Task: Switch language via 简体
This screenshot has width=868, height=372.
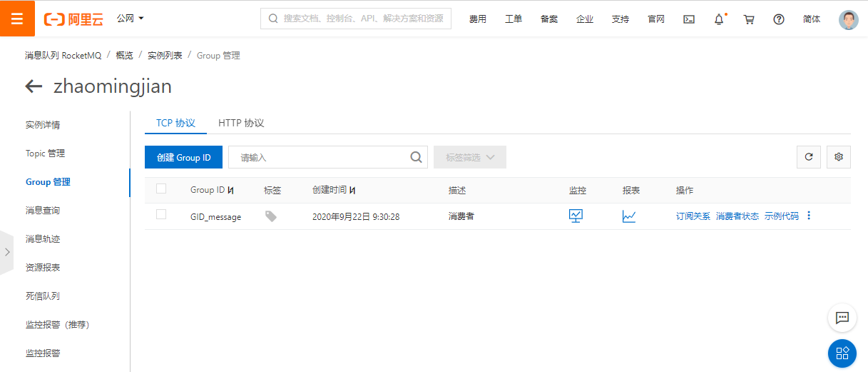Action: [812, 19]
